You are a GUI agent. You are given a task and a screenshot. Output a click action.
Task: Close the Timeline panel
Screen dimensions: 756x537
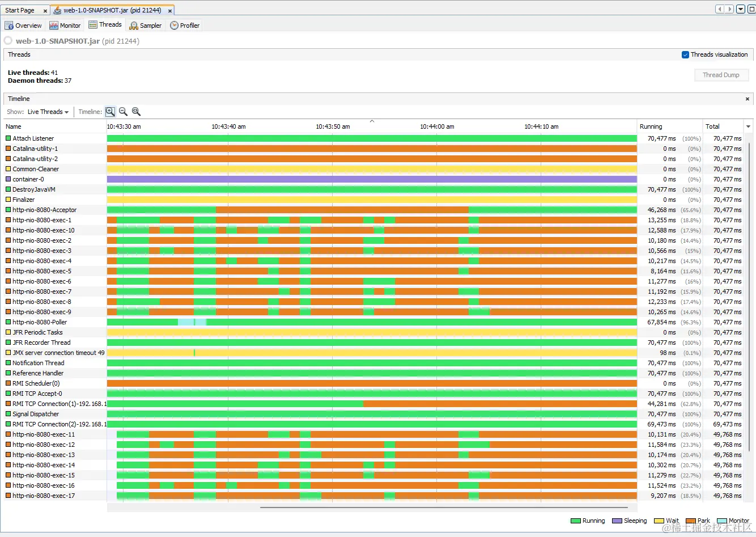tap(747, 99)
